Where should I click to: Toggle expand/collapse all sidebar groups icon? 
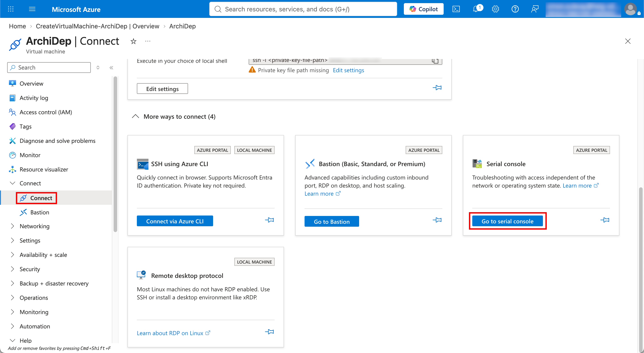(x=98, y=68)
